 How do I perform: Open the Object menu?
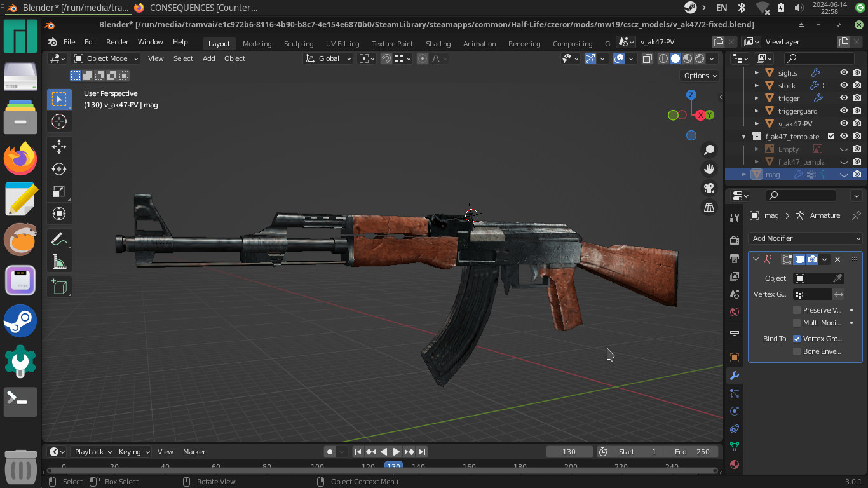coord(234,58)
